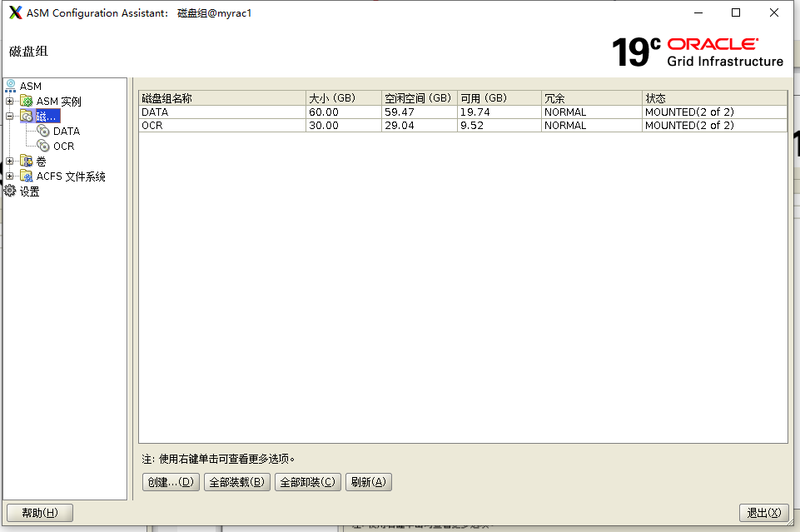Click NORMAL redundancy cell in DATA row

click(x=591, y=112)
